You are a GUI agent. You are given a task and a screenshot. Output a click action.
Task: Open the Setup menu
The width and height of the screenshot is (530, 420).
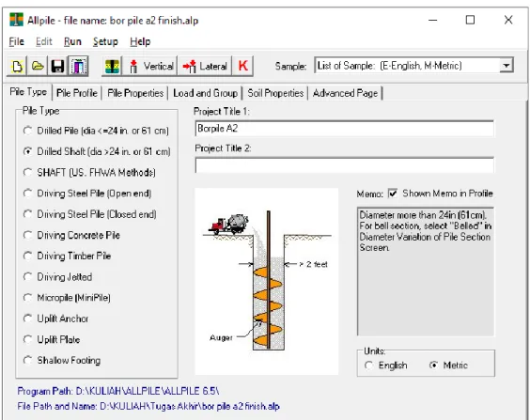pyautogui.click(x=105, y=41)
